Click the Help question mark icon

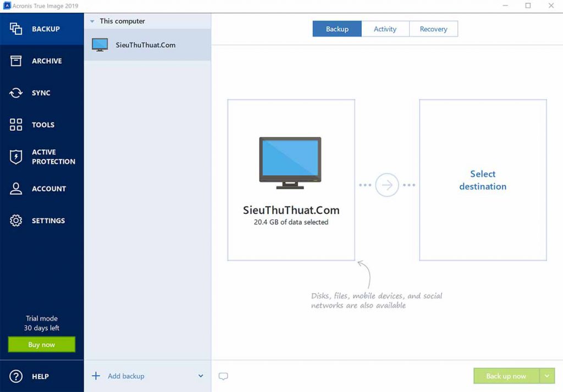point(16,376)
